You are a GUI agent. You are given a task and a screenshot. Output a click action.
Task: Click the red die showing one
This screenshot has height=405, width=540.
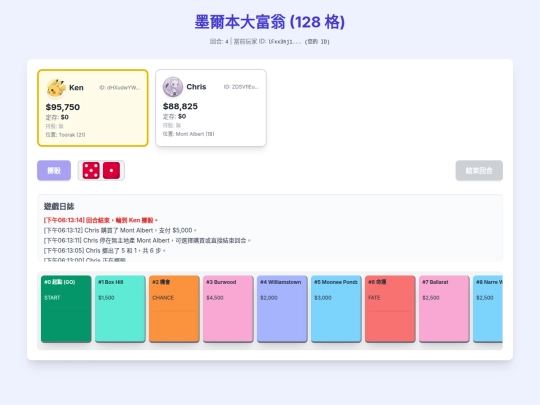(x=111, y=170)
